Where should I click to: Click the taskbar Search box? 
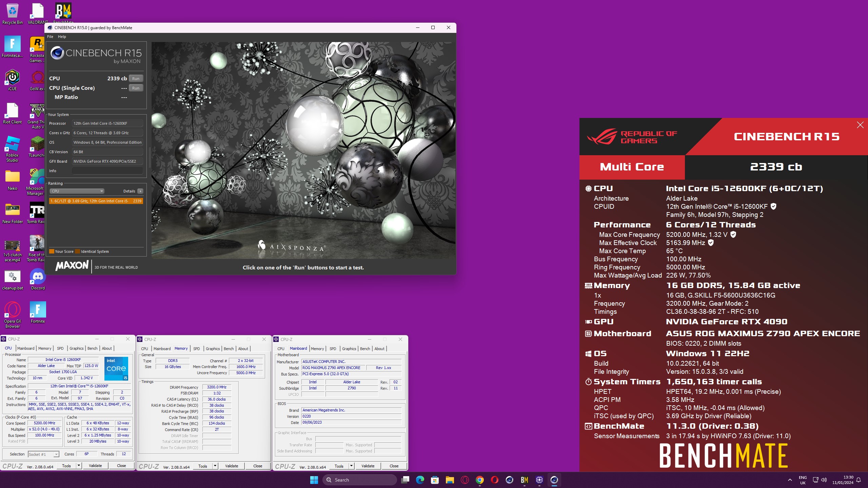click(x=360, y=480)
